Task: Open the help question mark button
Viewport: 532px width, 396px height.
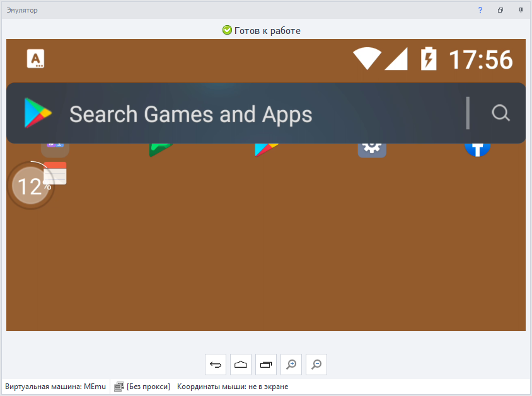Action: (x=480, y=10)
